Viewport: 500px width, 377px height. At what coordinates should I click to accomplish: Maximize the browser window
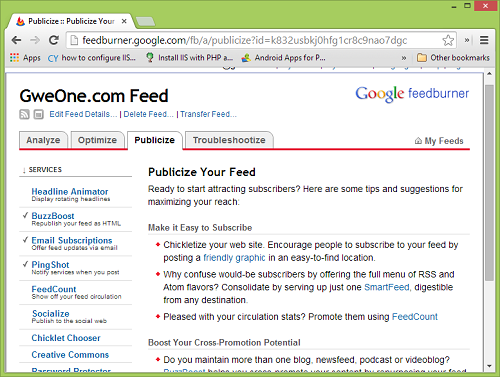[467, 6]
